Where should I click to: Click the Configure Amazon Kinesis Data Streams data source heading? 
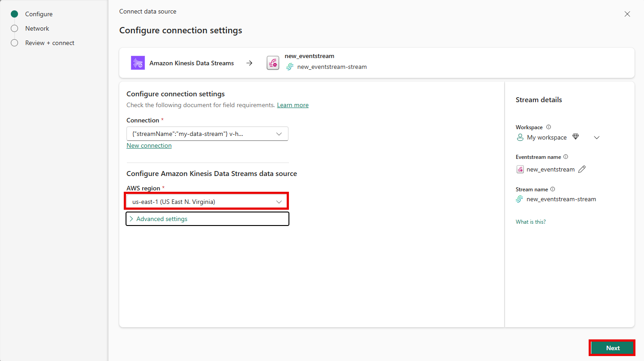pyautogui.click(x=212, y=173)
